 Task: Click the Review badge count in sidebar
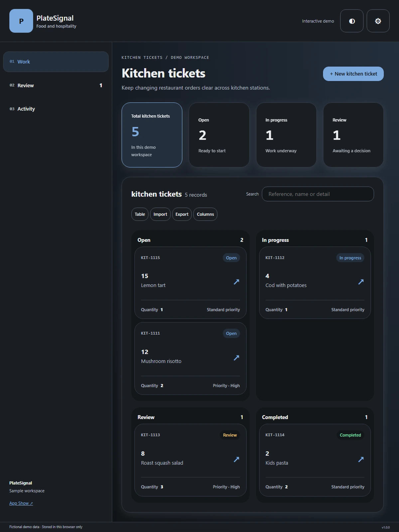(x=101, y=85)
